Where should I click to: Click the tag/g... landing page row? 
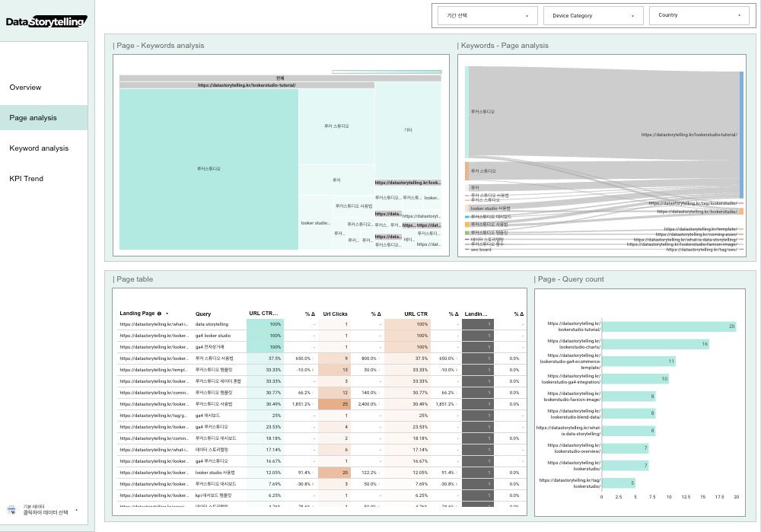coord(154,416)
